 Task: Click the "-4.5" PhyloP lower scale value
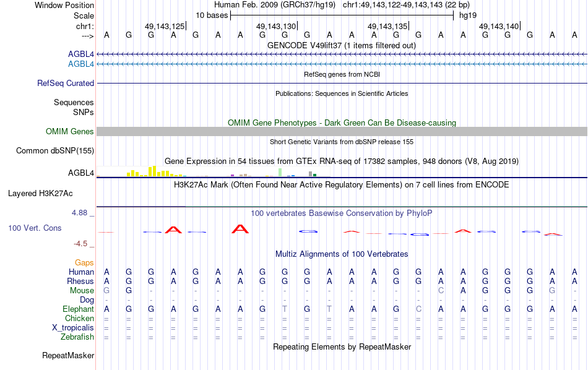coord(80,244)
